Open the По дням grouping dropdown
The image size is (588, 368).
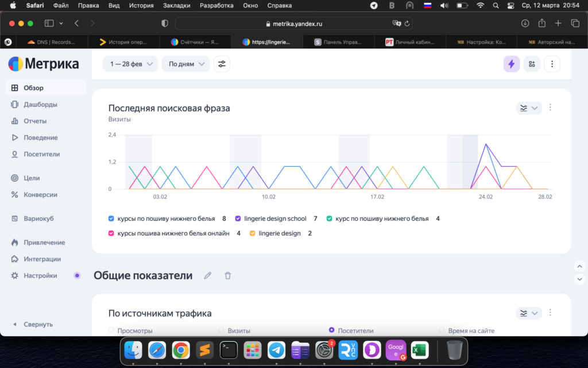click(185, 64)
